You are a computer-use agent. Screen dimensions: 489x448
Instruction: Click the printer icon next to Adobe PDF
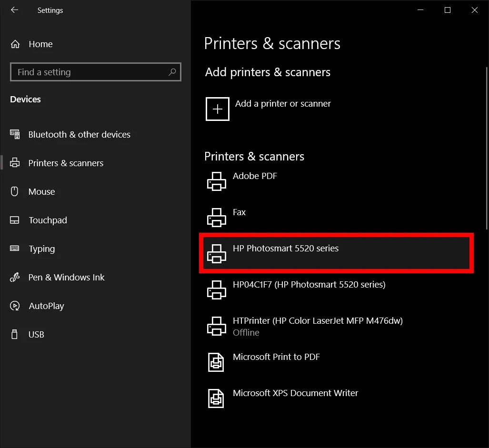click(x=216, y=181)
